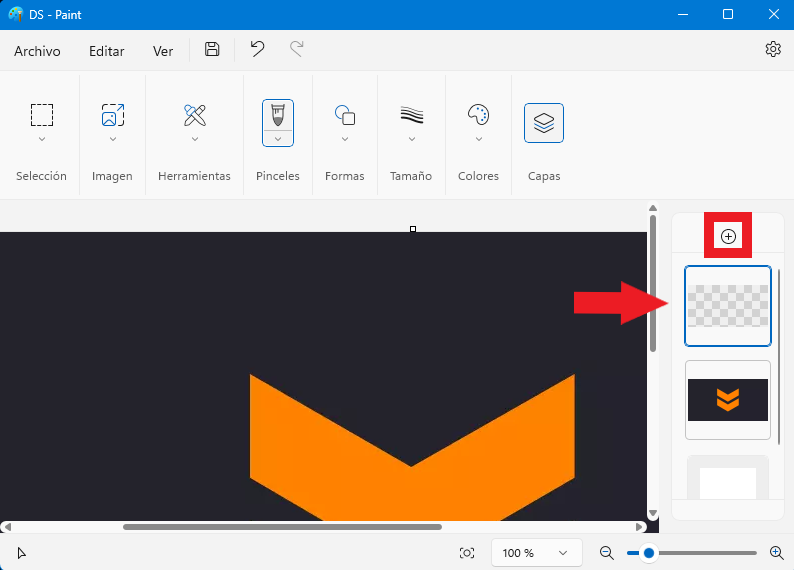Screen dimensions: 794x570
Task: Click the vertical scrollbar up arrow
Action: point(653,208)
